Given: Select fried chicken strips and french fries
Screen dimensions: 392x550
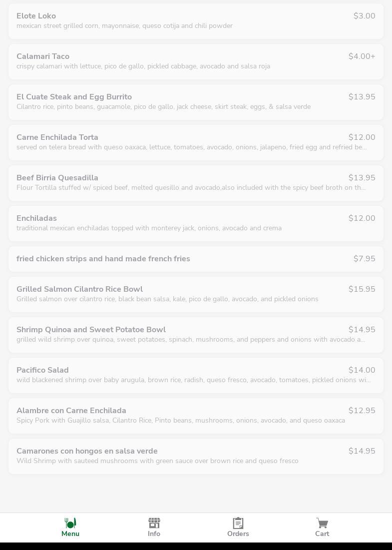Looking at the screenshot, I should click(196, 259).
